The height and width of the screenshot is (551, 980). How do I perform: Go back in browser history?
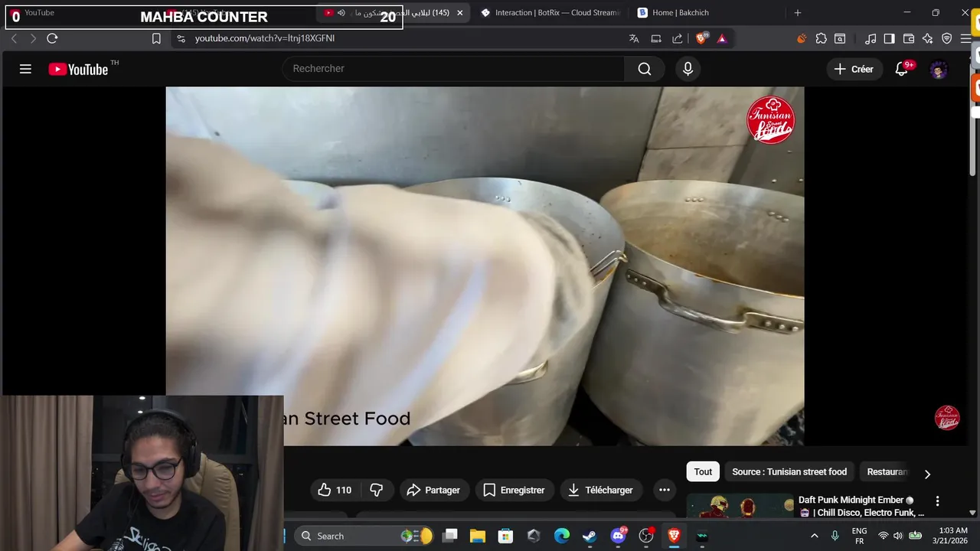coord(14,38)
